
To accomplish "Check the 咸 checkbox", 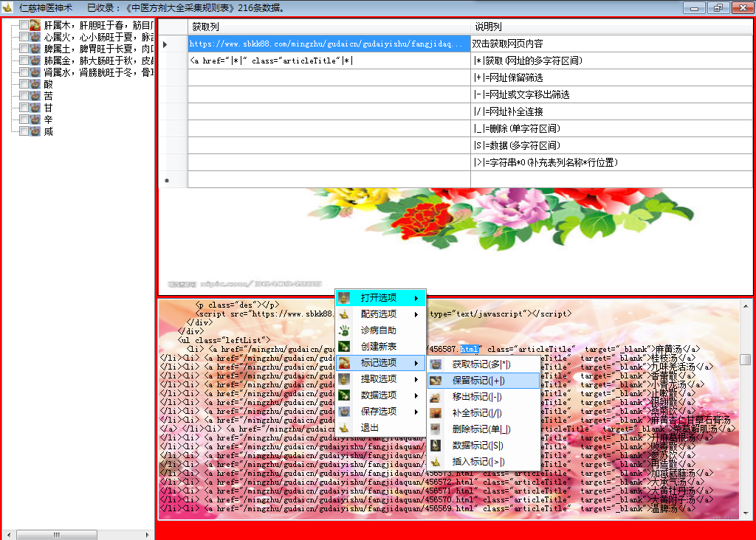I will pos(24,131).
